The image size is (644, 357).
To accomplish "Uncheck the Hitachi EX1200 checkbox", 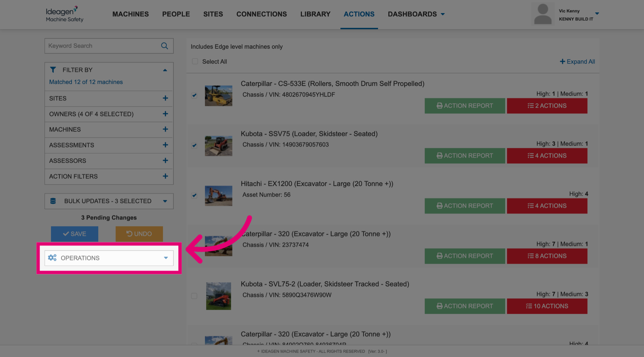I will click(x=194, y=195).
